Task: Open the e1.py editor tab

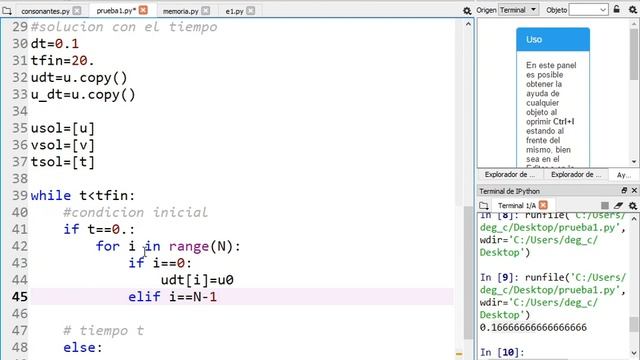Action: tap(234, 11)
